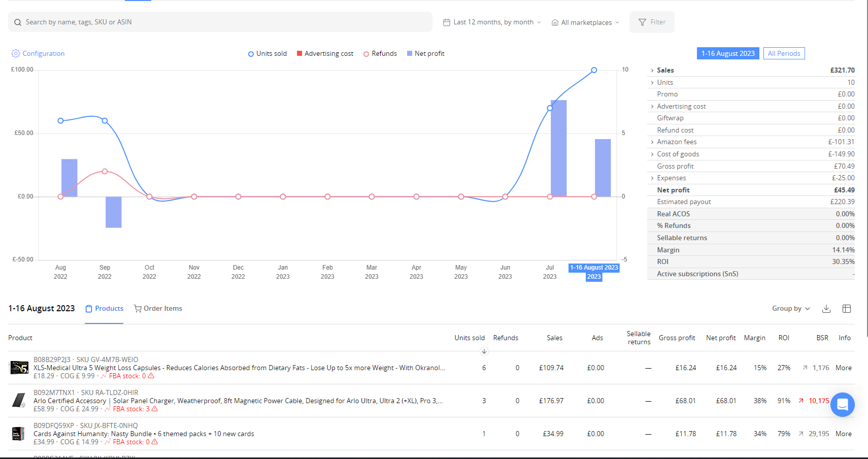Click the search magnifier icon
The width and height of the screenshot is (868, 459).
pyautogui.click(x=18, y=22)
